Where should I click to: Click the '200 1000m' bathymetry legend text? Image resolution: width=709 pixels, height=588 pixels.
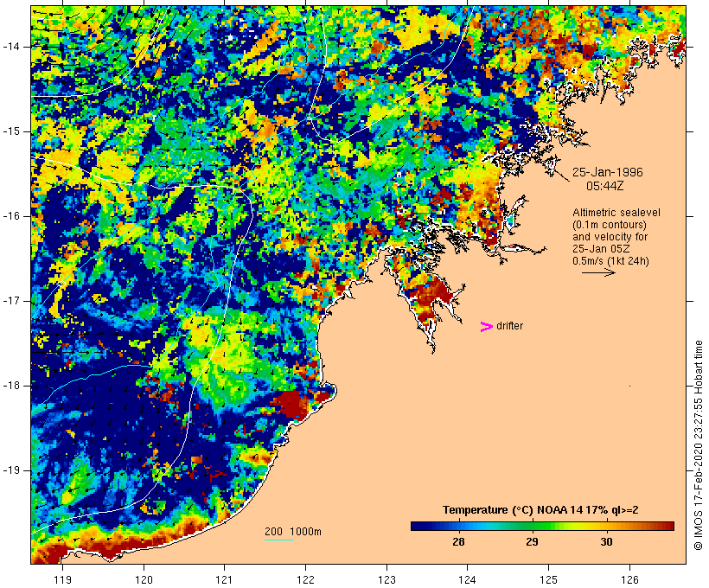coord(293,532)
